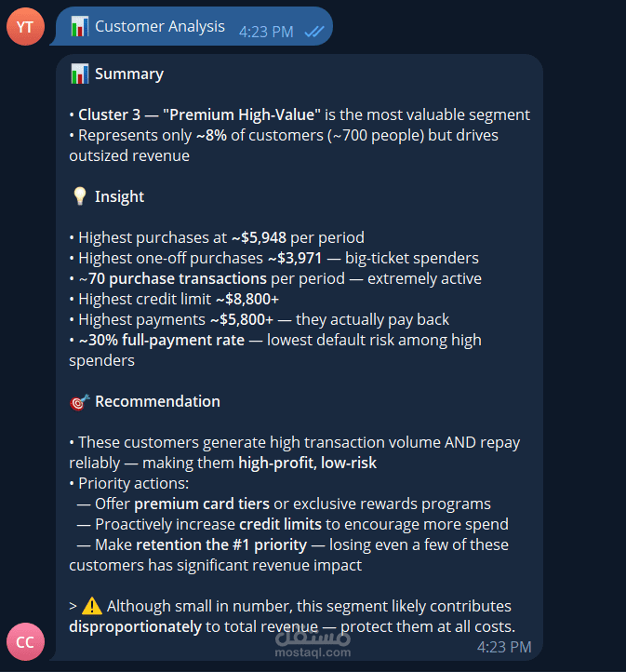Click the light bulb emoji beside Insight
This screenshot has height=672, width=626.
80,196
